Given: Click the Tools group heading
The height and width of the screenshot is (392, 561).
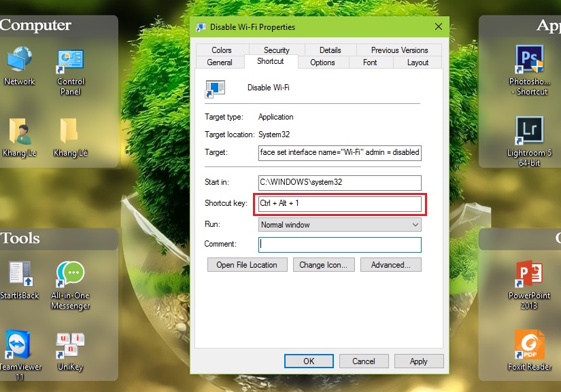Looking at the screenshot, I should [20, 238].
